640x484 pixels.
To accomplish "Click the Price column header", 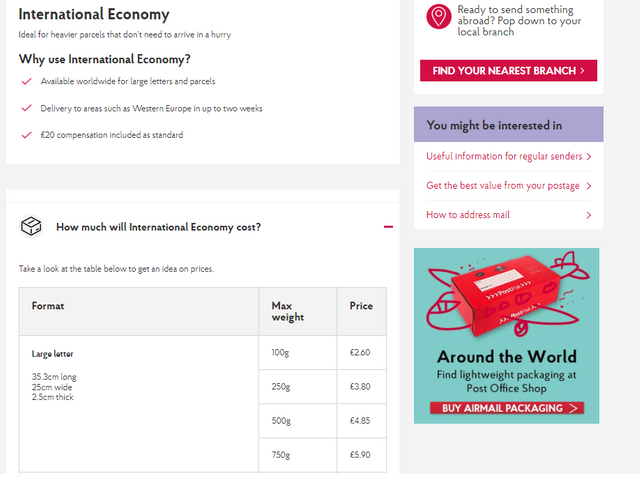I will [360, 306].
